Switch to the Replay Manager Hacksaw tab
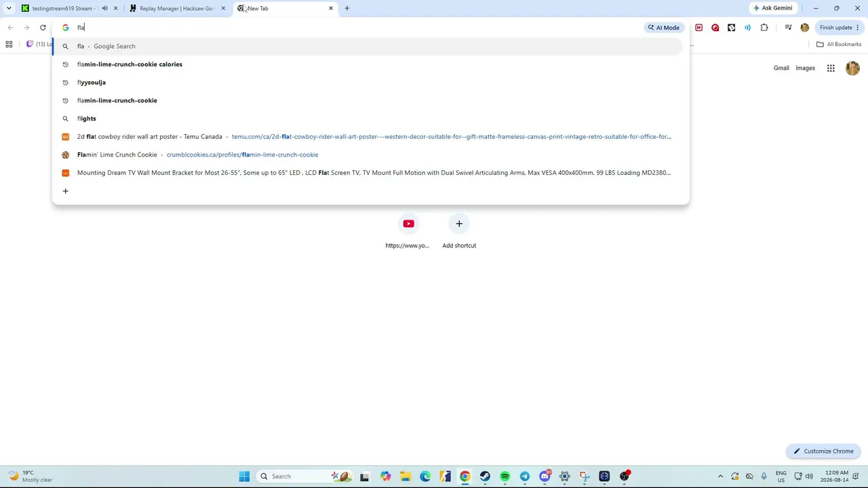The image size is (868, 488). [x=176, y=8]
